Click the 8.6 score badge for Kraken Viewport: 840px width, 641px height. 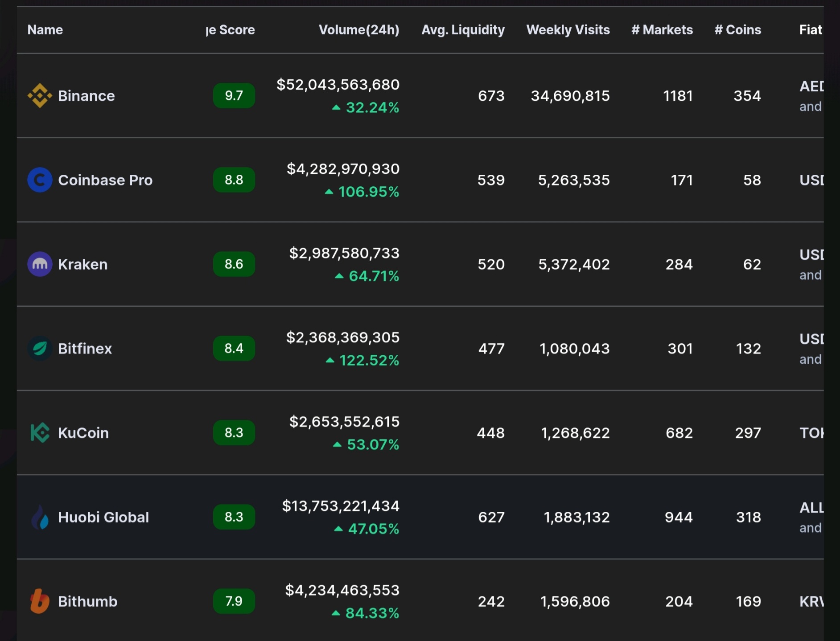tap(234, 264)
